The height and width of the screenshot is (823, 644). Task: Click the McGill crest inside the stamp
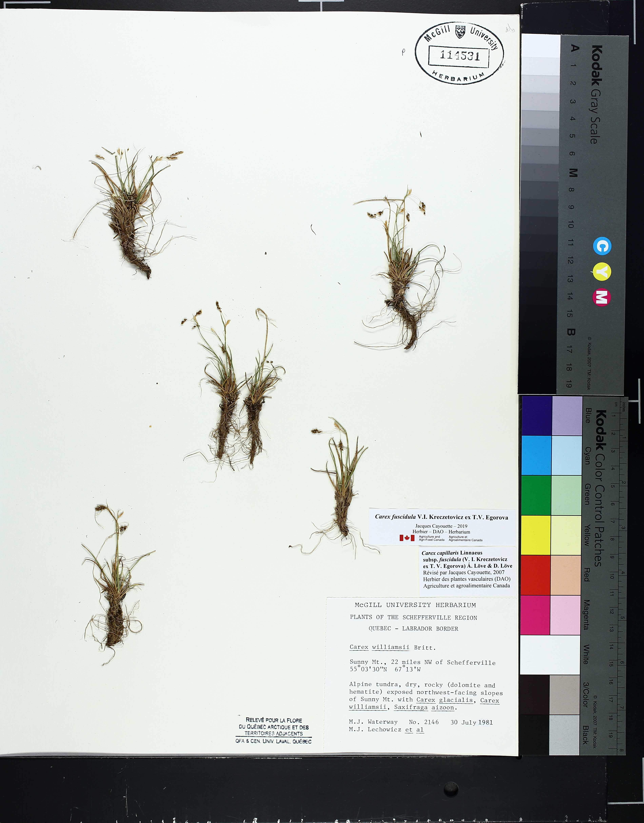click(x=460, y=32)
